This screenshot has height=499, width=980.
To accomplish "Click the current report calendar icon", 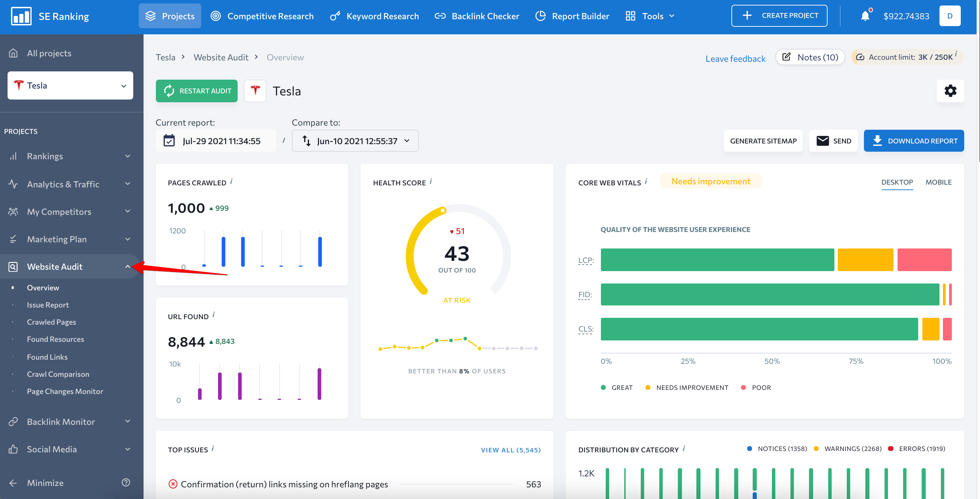I will click(x=169, y=141).
